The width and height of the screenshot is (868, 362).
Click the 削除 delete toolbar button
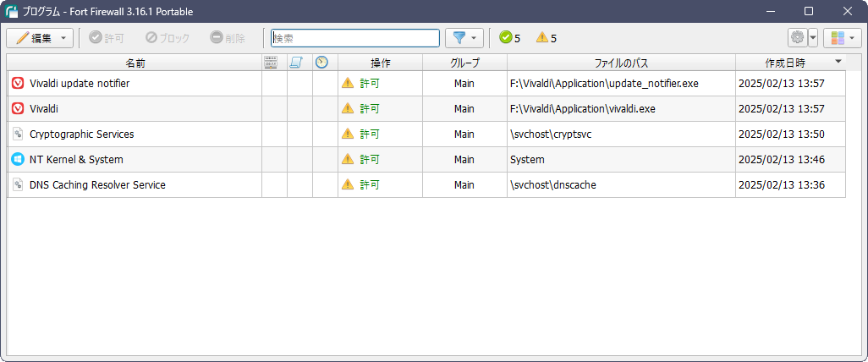click(x=228, y=38)
